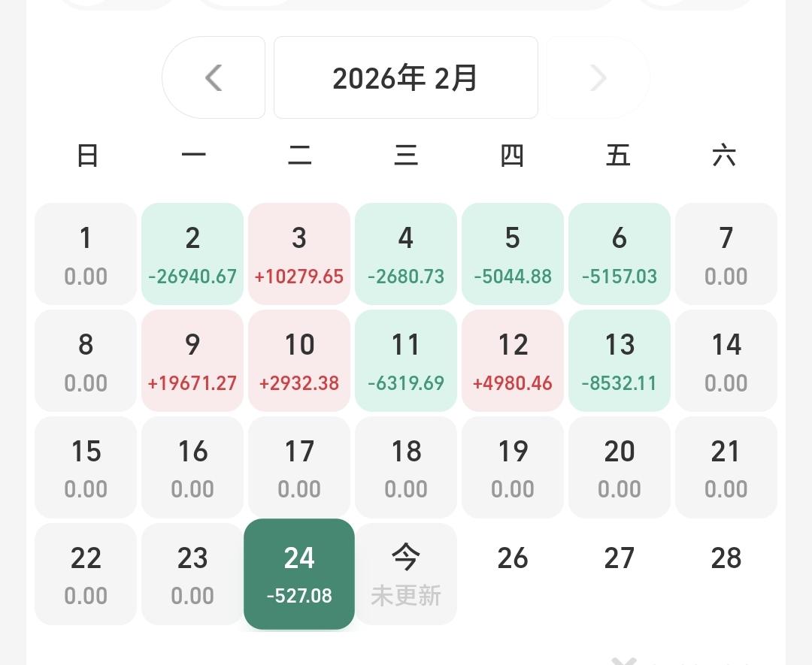Viewport: 812px width, 665px height.
Task: View day 13 loss -8532.11
Action: click(620, 361)
